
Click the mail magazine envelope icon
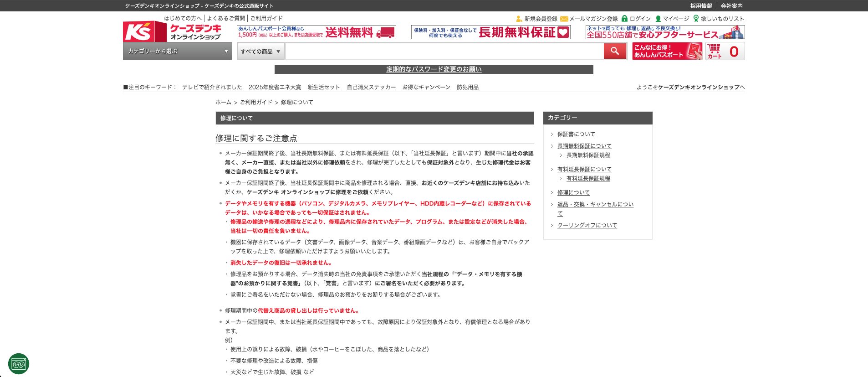[x=564, y=19]
